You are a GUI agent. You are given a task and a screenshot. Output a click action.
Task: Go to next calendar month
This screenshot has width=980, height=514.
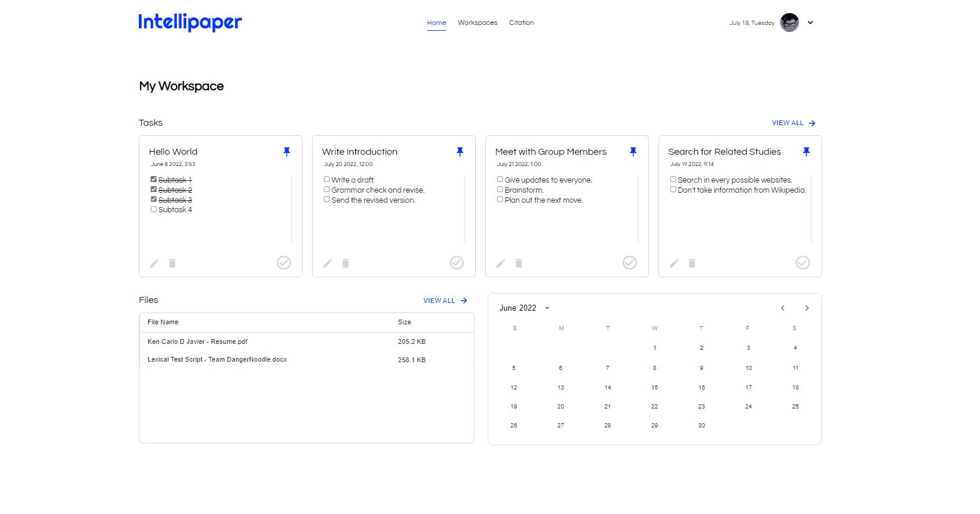(x=807, y=308)
